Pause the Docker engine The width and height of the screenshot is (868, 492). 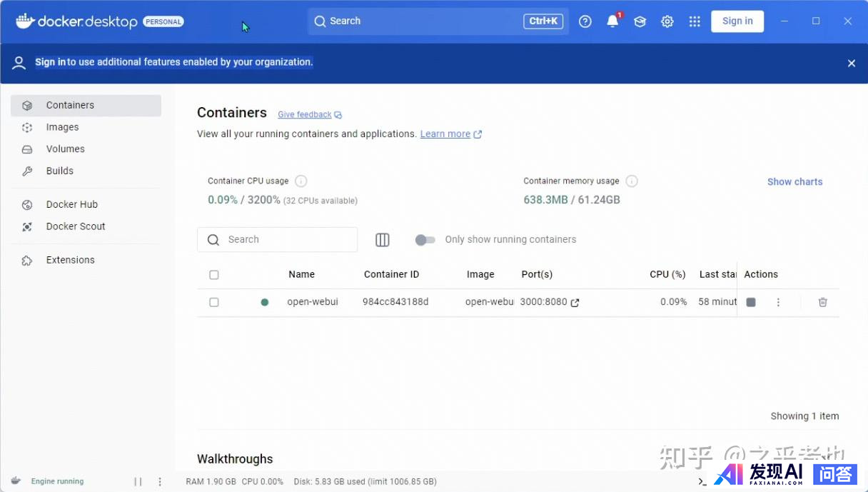click(138, 482)
